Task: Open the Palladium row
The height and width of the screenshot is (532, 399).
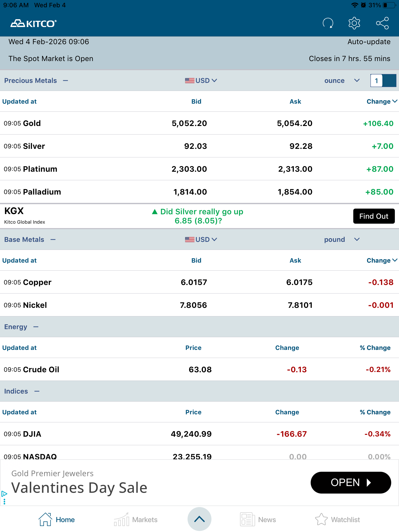Action: pos(199,192)
